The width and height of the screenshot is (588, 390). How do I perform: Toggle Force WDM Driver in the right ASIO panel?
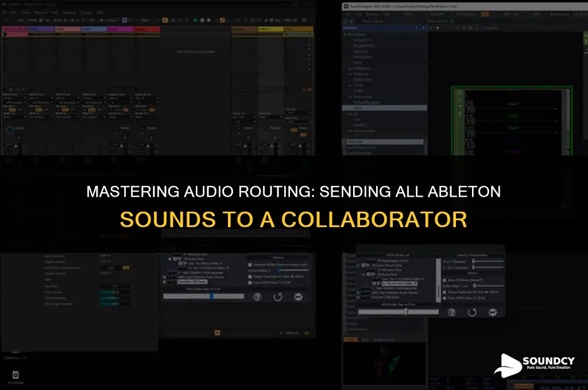[445, 298]
